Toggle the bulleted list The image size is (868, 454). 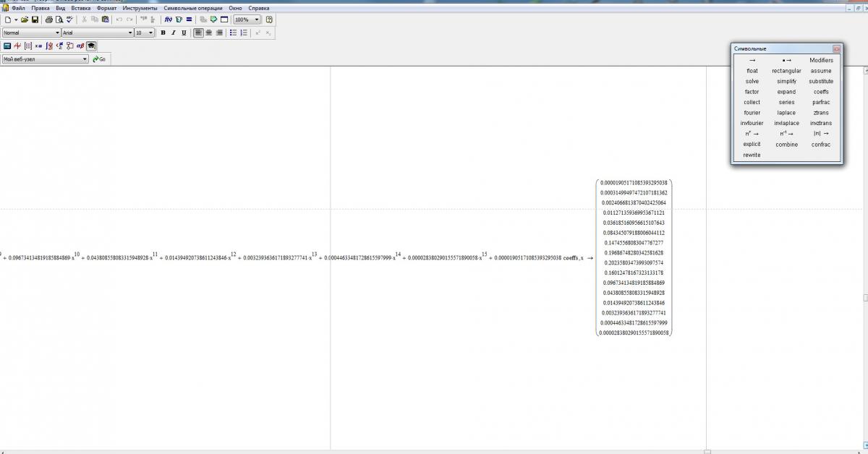pos(233,33)
